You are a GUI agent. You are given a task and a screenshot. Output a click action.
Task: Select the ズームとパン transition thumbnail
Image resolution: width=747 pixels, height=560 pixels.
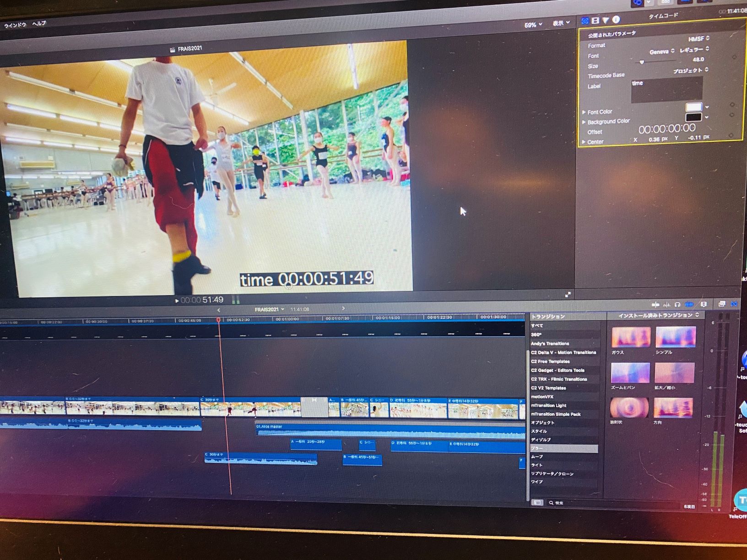[630, 373]
